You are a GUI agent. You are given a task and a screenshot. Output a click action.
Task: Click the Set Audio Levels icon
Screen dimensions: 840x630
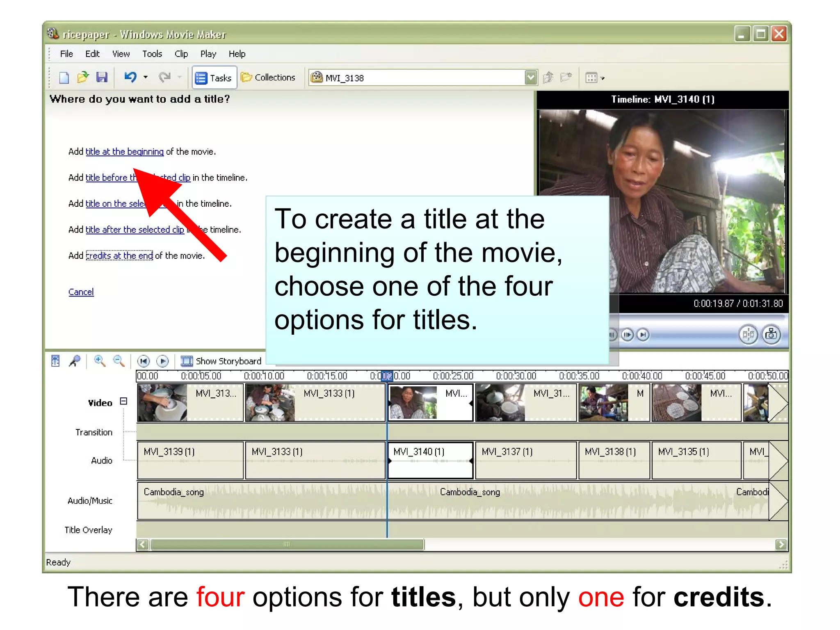(55, 361)
